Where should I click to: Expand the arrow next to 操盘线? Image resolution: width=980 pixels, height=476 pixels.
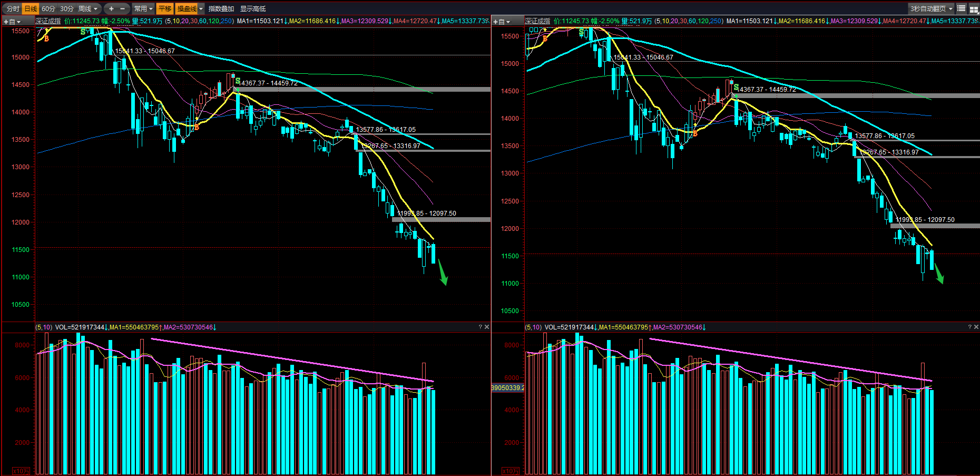[x=201, y=8]
